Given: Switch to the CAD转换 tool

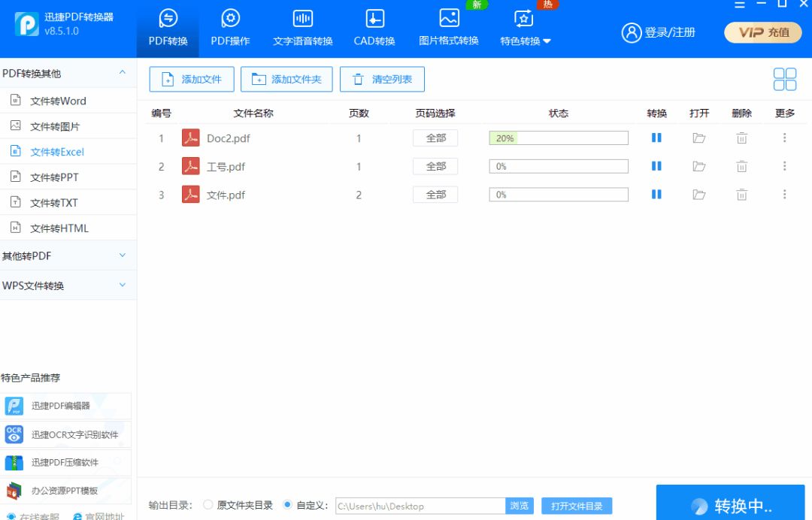Looking at the screenshot, I should tap(374, 24).
